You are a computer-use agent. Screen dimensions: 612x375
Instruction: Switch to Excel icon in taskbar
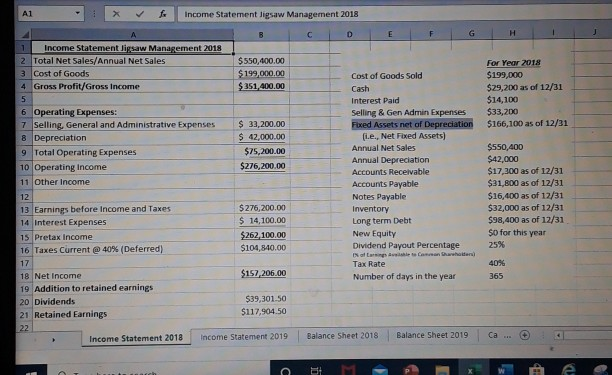[x=473, y=369]
